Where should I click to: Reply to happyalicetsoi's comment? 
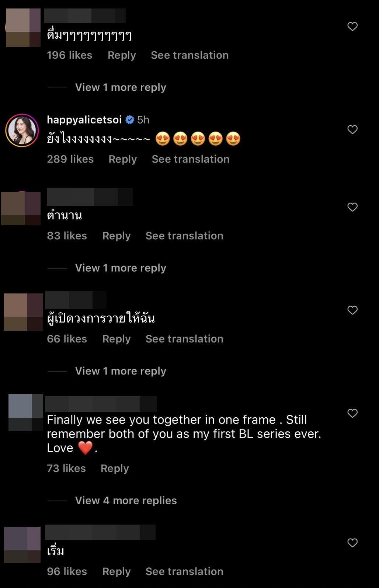click(122, 159)
